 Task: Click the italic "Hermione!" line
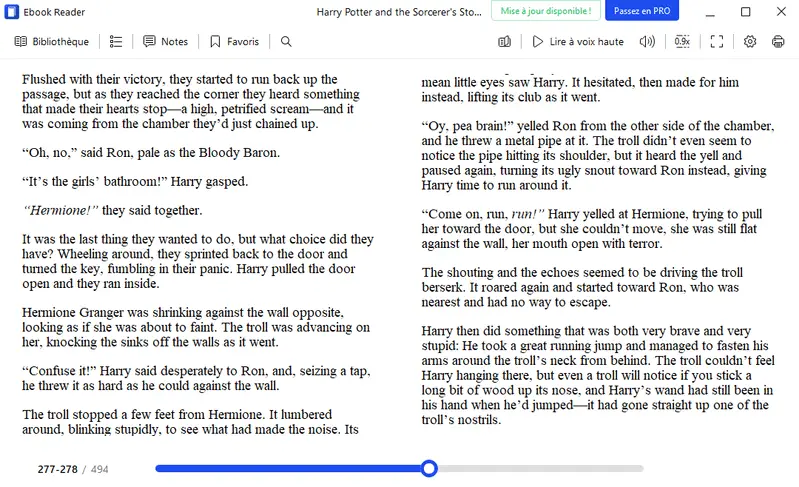[112, 210]
